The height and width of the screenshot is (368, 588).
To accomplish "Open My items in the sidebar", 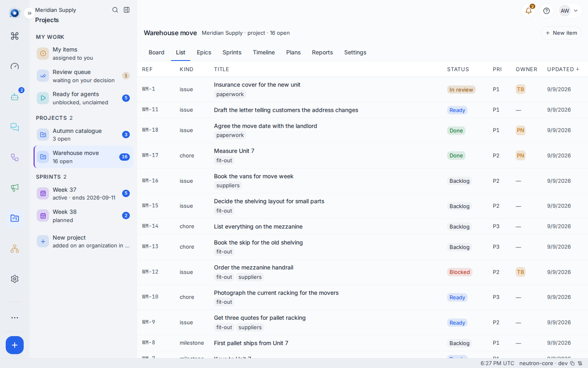I will pyautogui.click(x=83, y=54).
